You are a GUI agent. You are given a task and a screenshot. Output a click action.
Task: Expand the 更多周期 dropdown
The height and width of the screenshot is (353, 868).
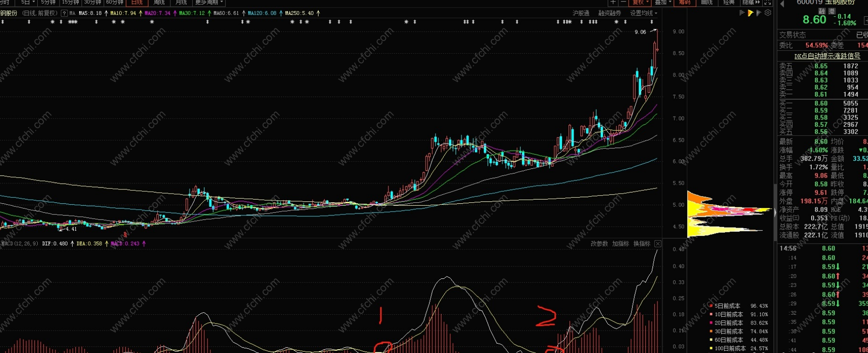209,2
